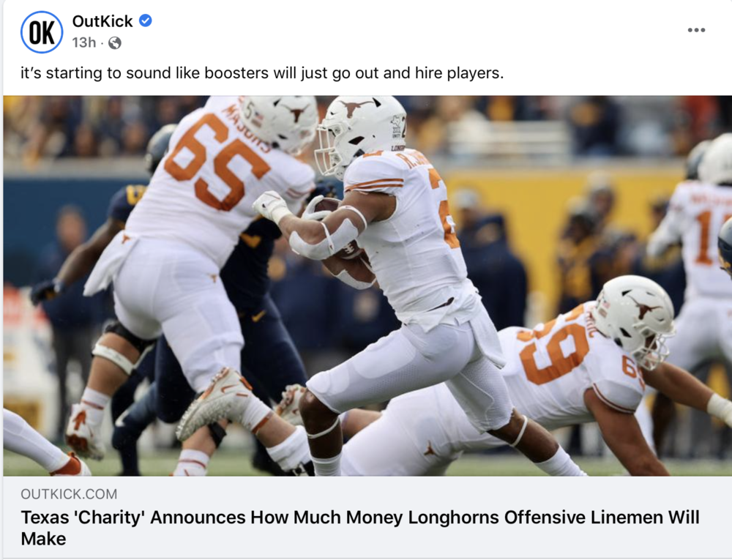Click the OutKick page name
732x560 pixels.
[102, 21]
